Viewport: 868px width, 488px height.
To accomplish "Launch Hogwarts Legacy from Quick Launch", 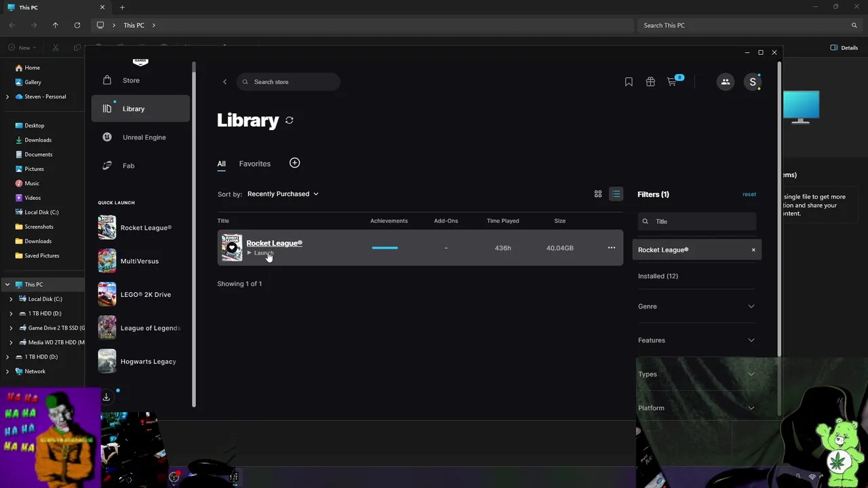I will point(140,361).
